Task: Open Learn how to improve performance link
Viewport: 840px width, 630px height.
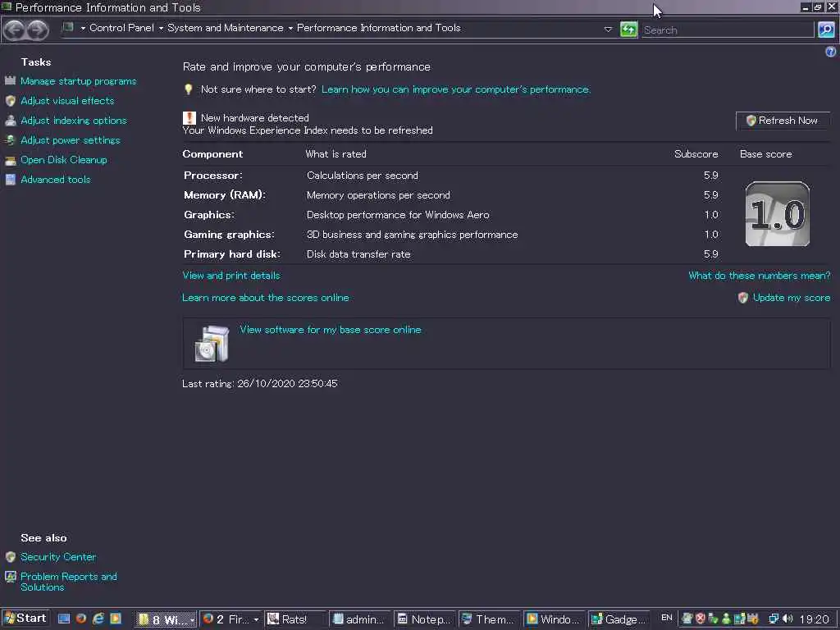Action: click(x=456, y=89)
